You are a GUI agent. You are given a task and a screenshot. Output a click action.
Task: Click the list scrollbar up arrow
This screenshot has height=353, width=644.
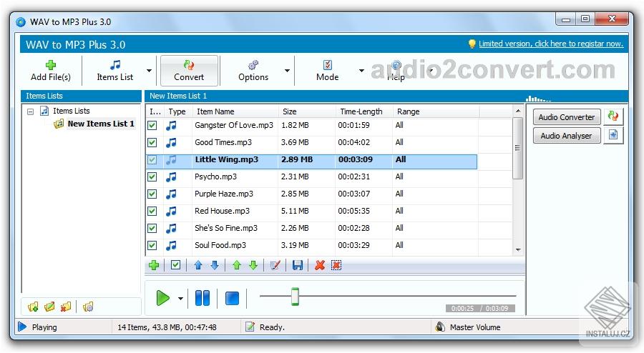coord(518,111)
